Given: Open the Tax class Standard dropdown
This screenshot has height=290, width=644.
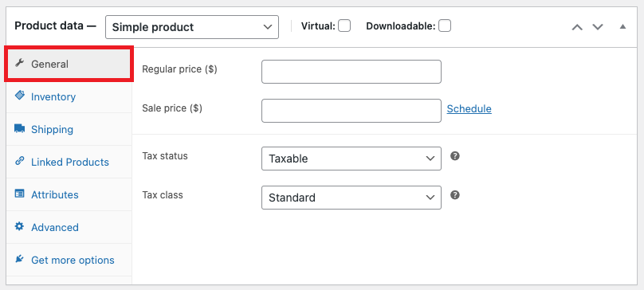Looking at the screenshot, I should pyautogui.click(x=351, y=198).
